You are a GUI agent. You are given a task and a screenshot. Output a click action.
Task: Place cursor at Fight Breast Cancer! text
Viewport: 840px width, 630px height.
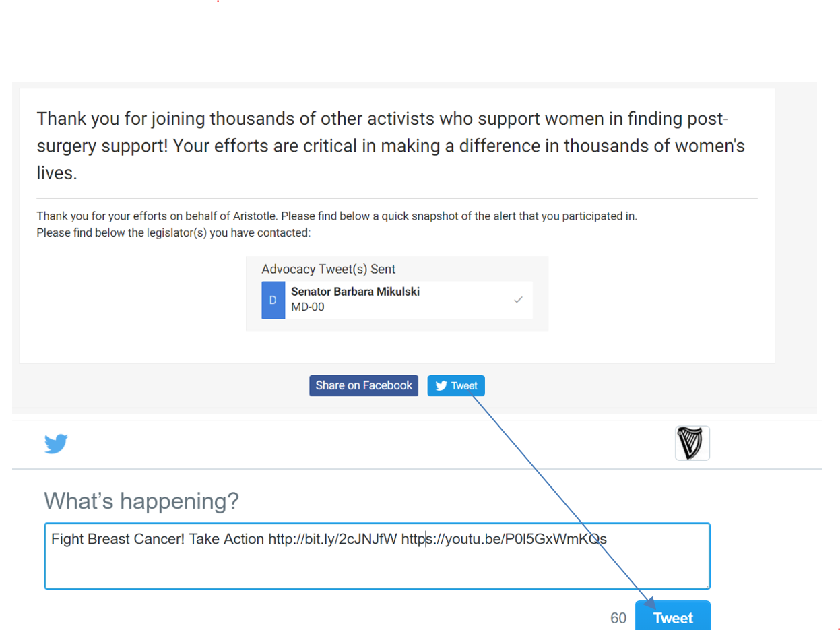(119, 539)
